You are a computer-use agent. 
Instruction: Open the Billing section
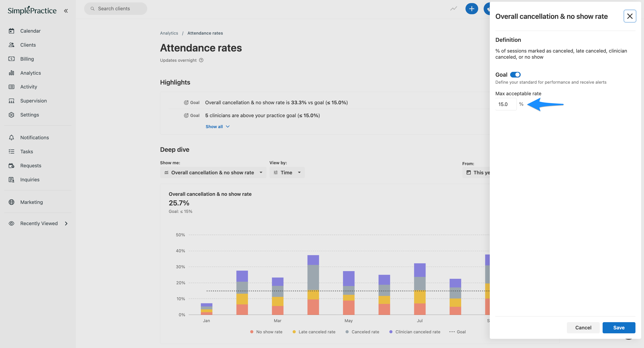pyautogui.click(x=27, y=59)
